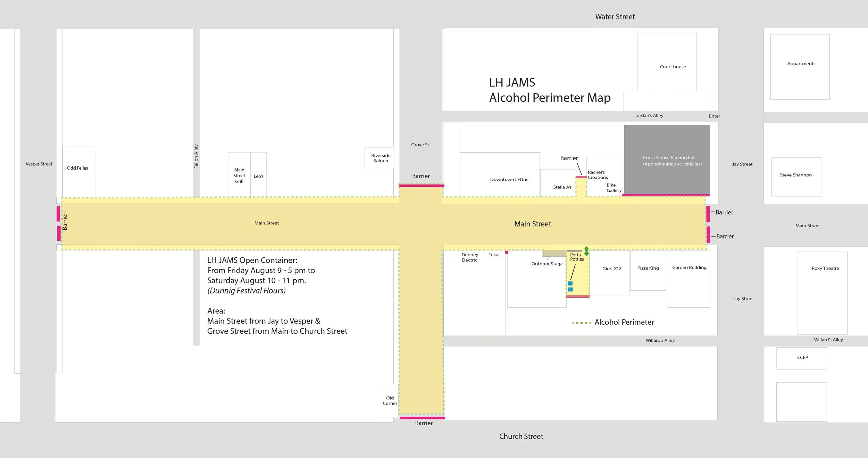Image resolution: width=868 pixels, height=458 pixels.
Task: Click the Church Street label
Action: click(x=521, y=436)
